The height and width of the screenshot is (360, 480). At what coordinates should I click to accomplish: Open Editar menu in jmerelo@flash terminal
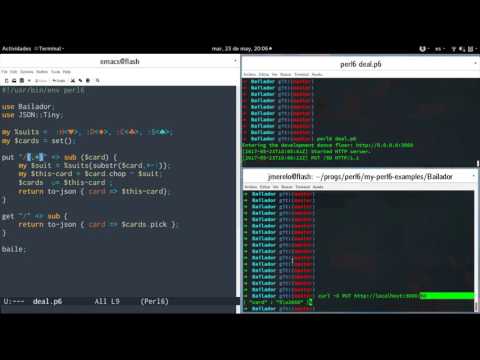(265, 187)
